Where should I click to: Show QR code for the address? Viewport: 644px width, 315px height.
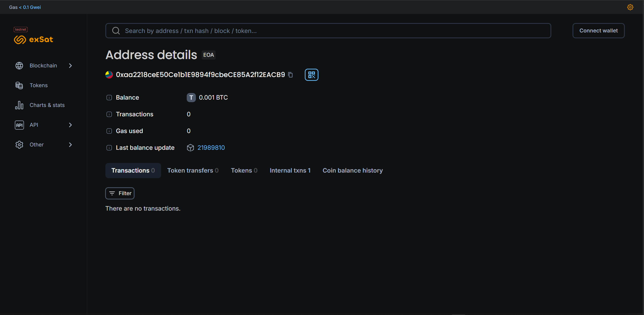click(x=311, y=75)
